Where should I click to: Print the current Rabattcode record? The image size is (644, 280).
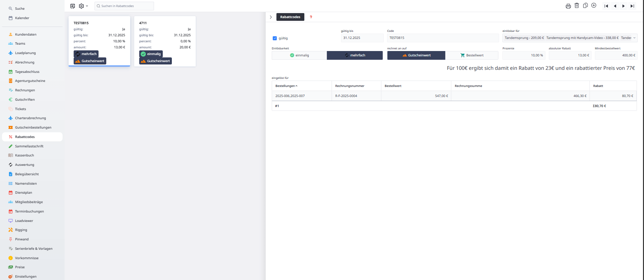pos(568,6)
